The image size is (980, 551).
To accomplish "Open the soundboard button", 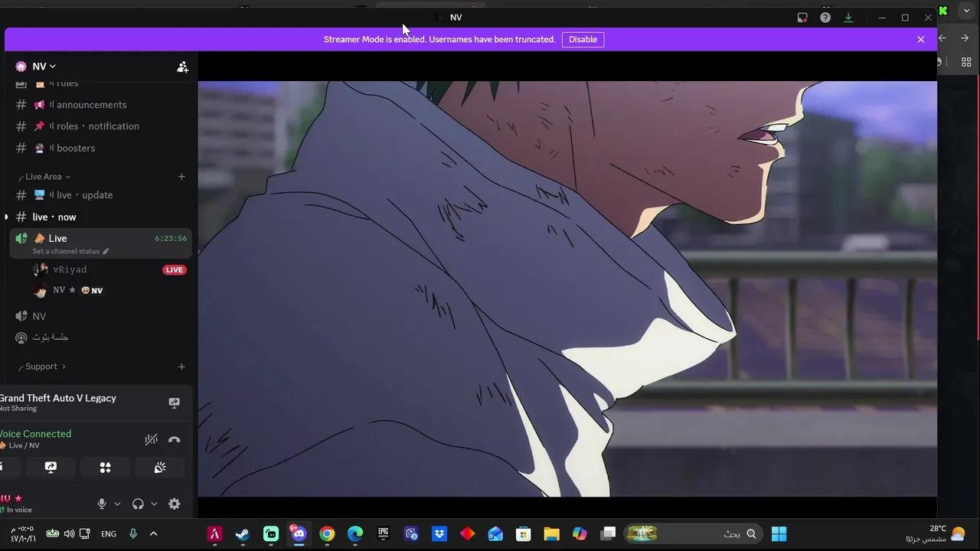I will tap(160, 468).
